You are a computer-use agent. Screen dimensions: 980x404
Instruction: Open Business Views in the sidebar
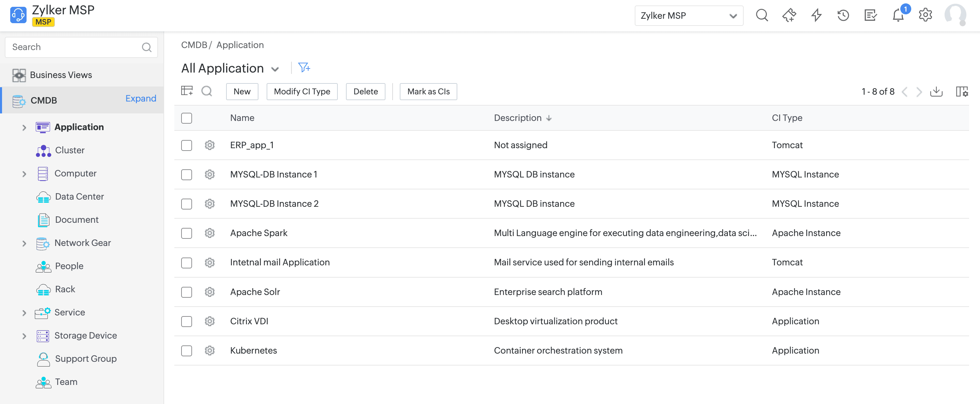pyautogui.click(x=61, y=75)
